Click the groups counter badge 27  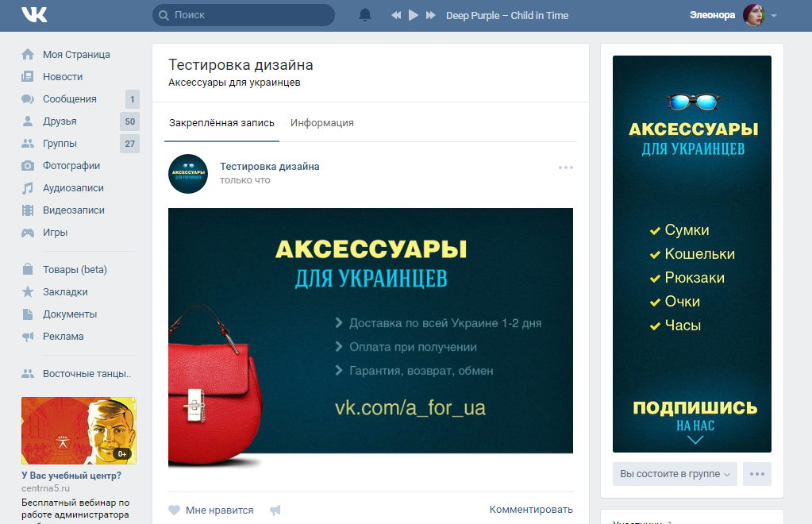click(x=129, y=144)
